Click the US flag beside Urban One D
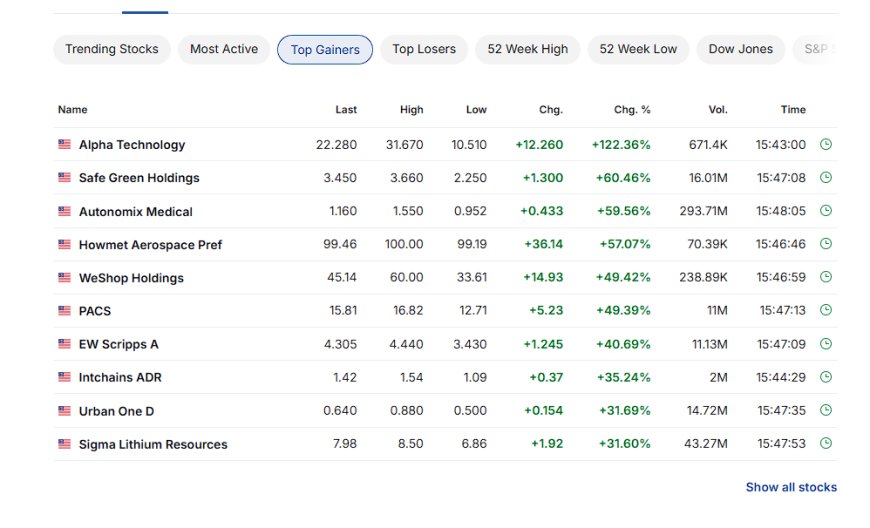Screen dimensions: 870x528 point(64,411)
